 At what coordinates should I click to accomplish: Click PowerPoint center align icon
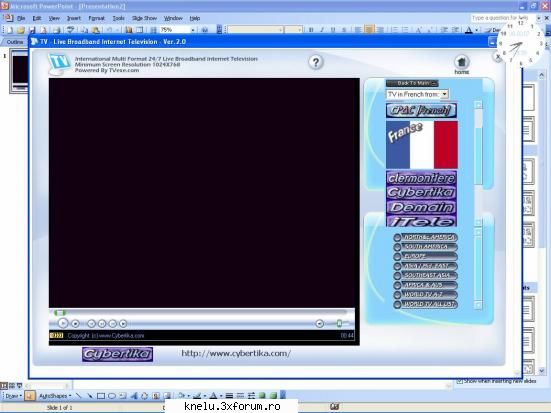[369, 30]
